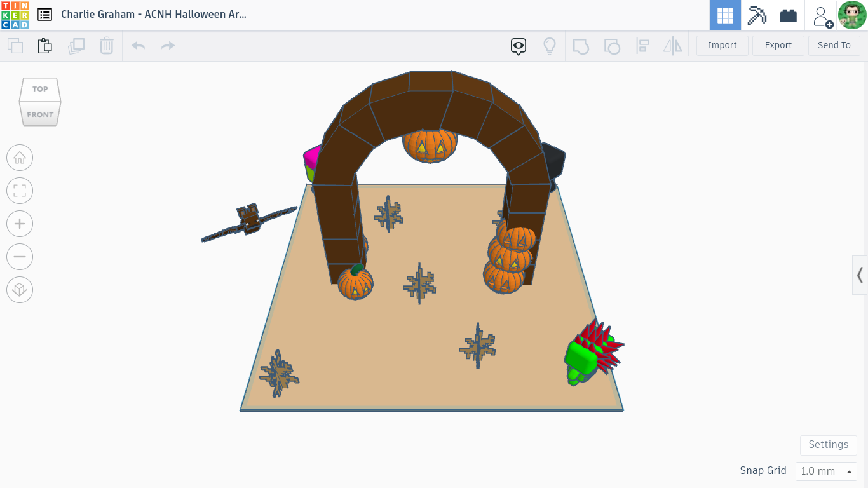Click TOP on the view cube

[x=39, y=88]
